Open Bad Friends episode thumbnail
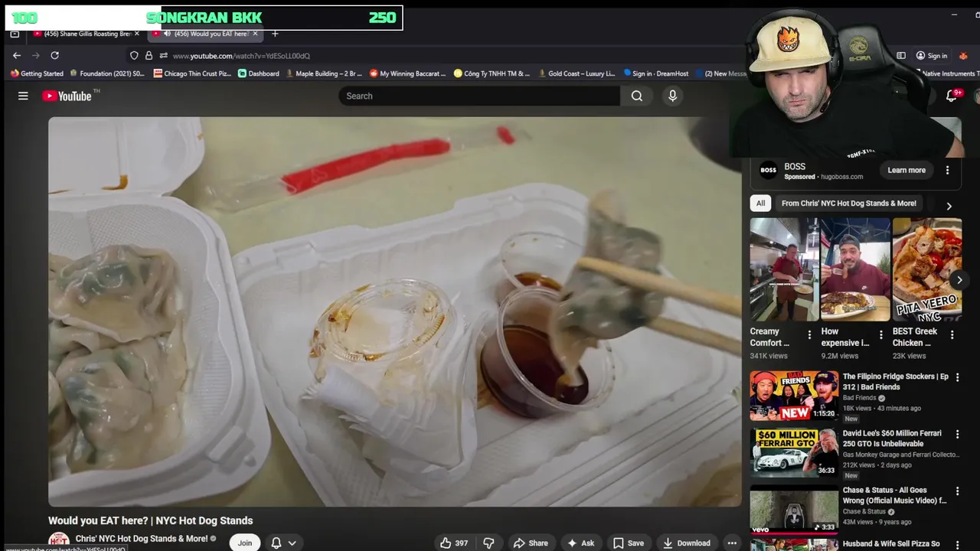The width and height of the screenshot is (980, 551). pyautogui.click(x=794, y=396)
